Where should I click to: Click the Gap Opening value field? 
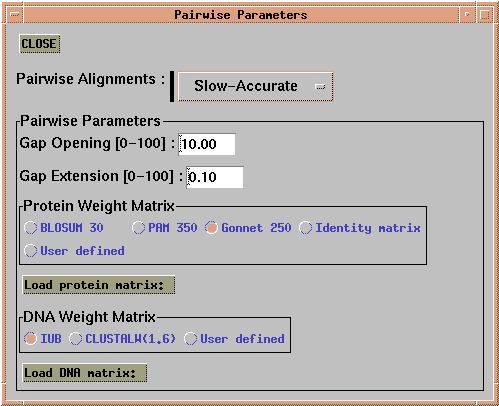click(207, 144)
